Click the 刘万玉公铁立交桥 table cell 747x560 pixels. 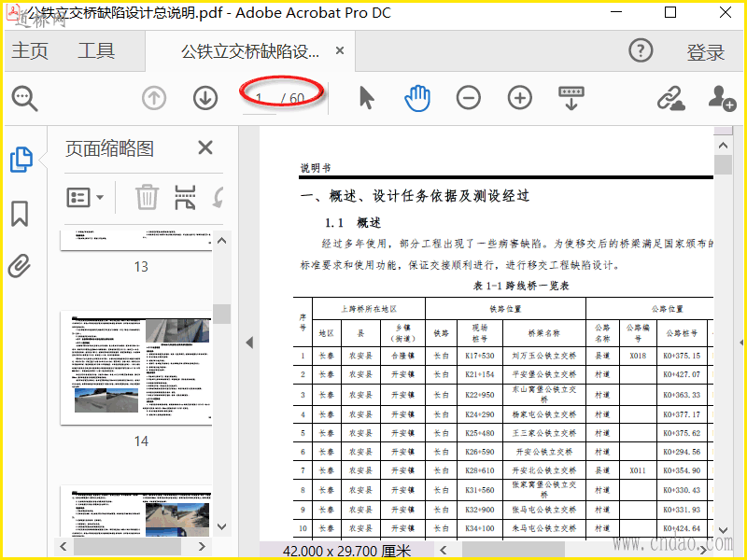pyautogui.click(x=544, y=356)
